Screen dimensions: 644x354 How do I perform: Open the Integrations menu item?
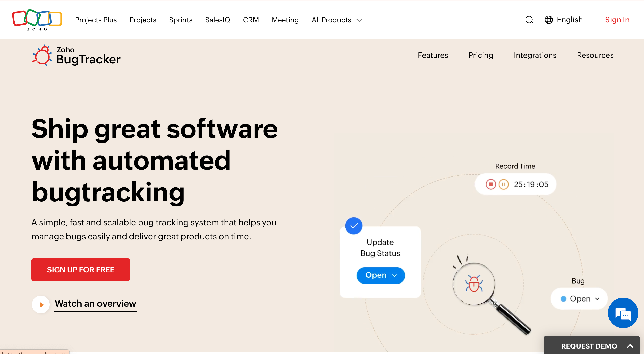coord(535,55)
